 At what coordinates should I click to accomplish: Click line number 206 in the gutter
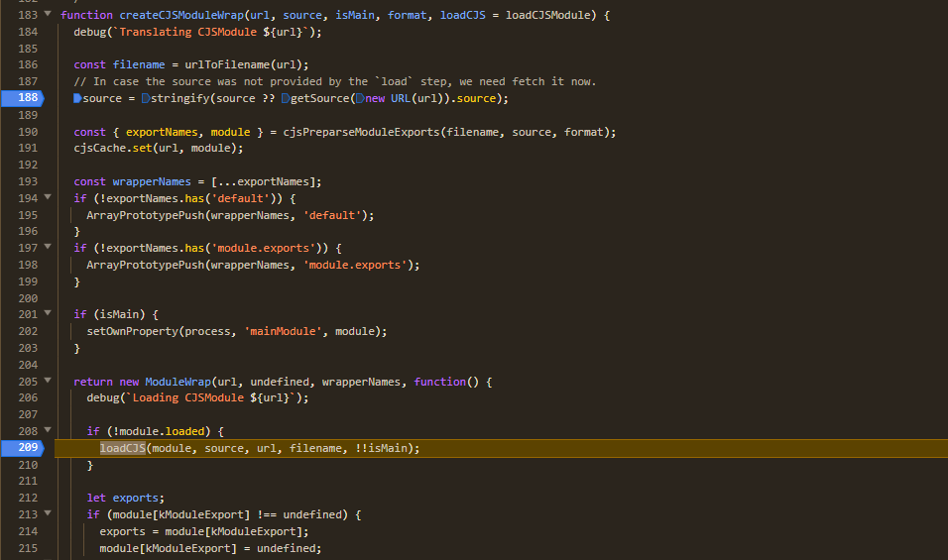(27, 397)
